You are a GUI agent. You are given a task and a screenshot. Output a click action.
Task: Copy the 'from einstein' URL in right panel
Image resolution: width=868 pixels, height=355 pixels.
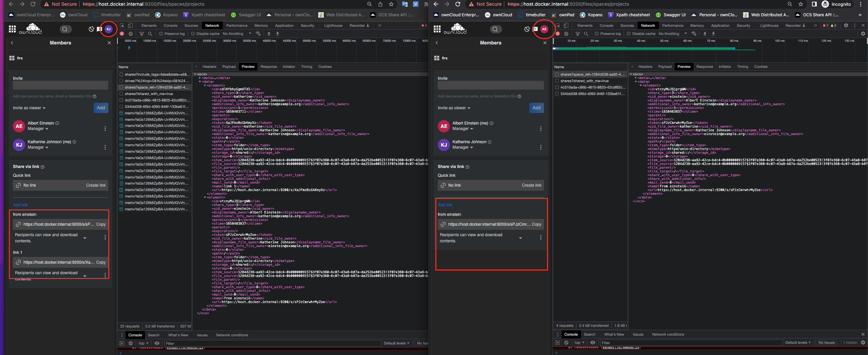point(536,224)
